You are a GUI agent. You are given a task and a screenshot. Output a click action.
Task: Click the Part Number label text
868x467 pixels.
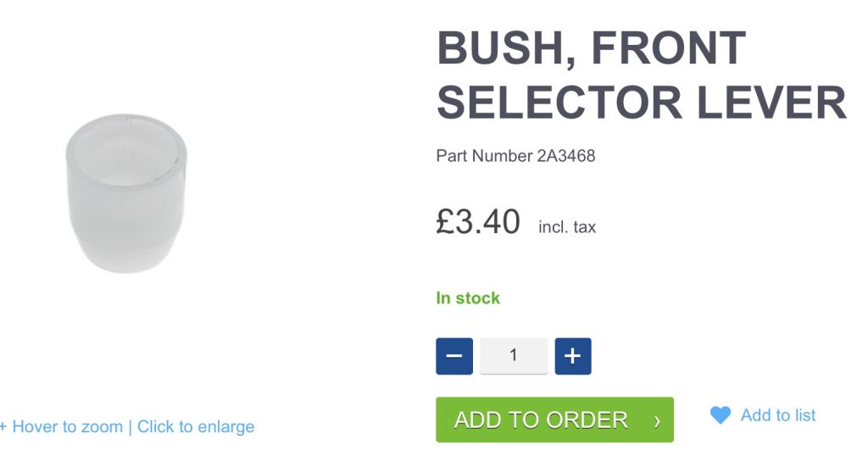(484, 156)
